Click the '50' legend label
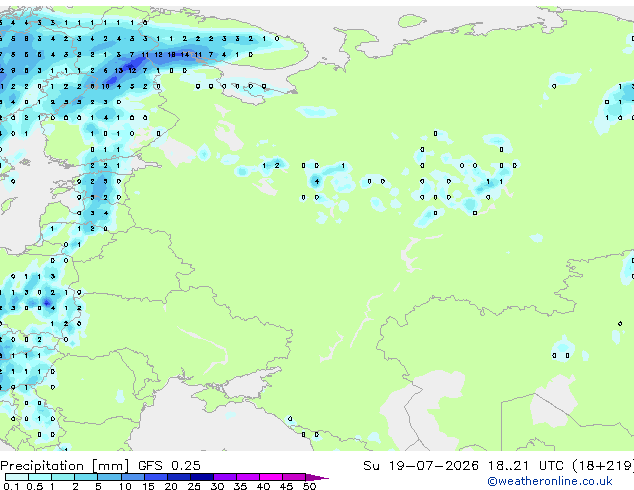 [309, 486]
